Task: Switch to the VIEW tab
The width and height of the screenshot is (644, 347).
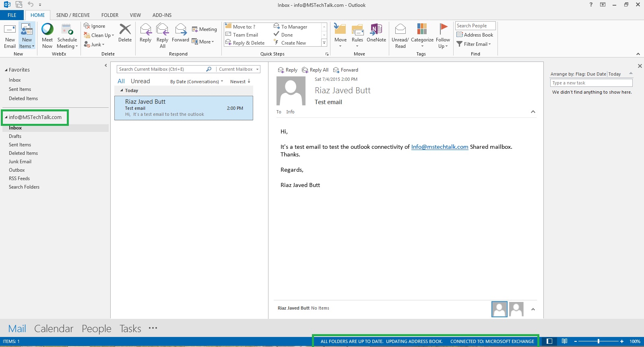Action: (135, 15)
